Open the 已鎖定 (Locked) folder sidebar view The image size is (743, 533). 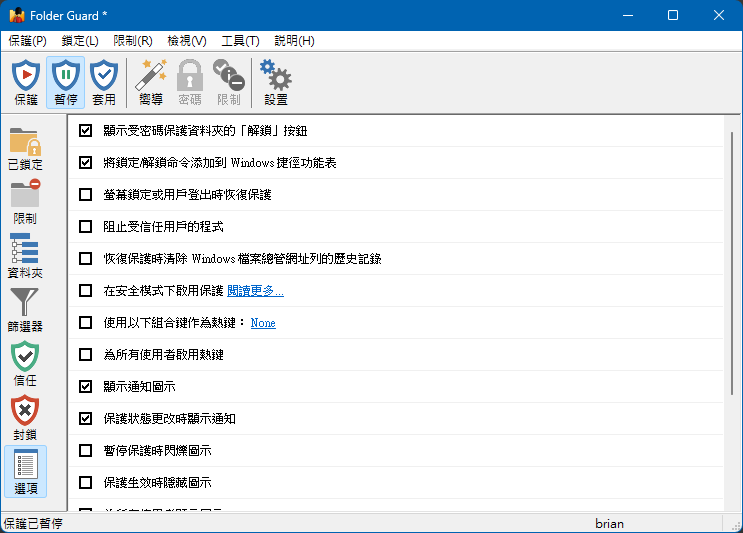pos(25,149)
